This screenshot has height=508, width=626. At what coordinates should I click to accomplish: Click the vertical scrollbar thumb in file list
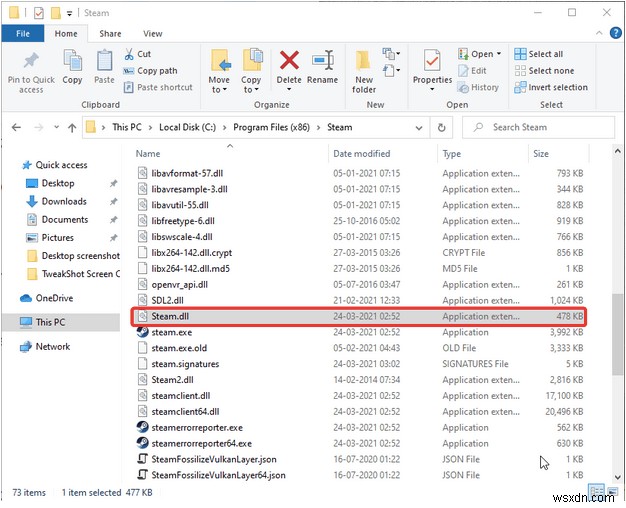click(617, 334)
